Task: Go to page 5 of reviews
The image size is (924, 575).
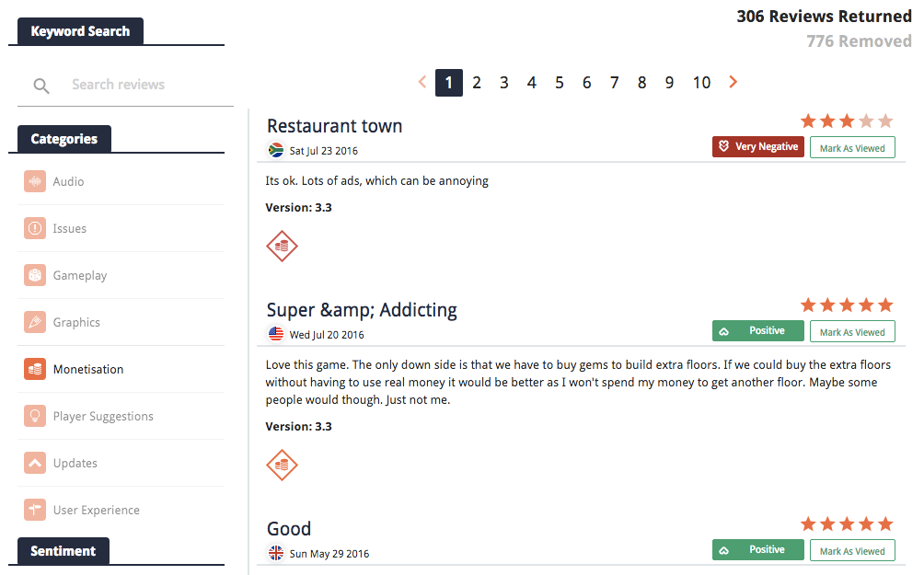Action: coord(559,83)
